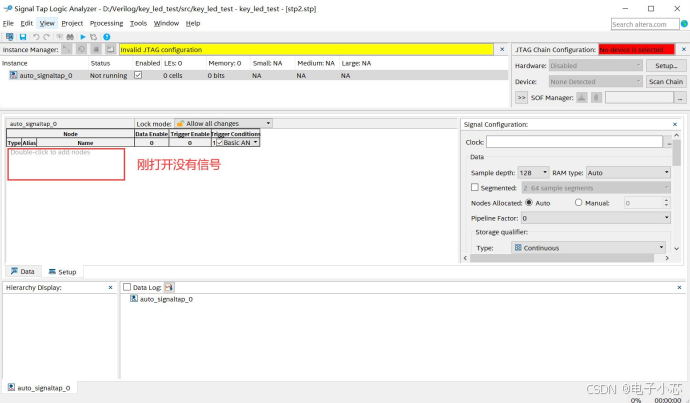690x403 pixels.
Task: Switch to the Data tab
Action: tap(23, 272)
